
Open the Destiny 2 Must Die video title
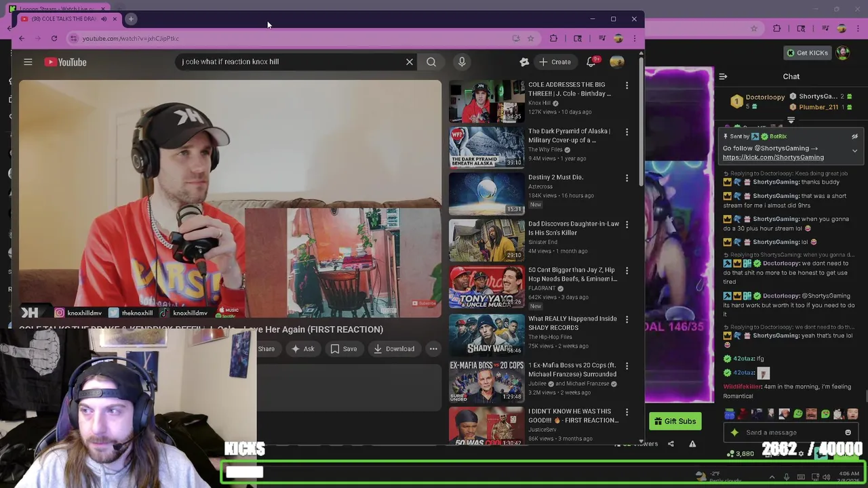pos(555,178)
